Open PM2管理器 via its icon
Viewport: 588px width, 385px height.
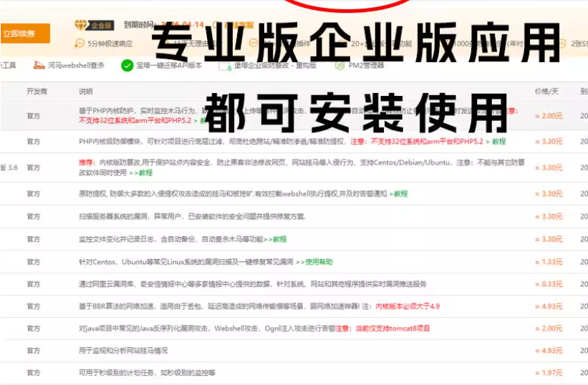tap(340, 65)
